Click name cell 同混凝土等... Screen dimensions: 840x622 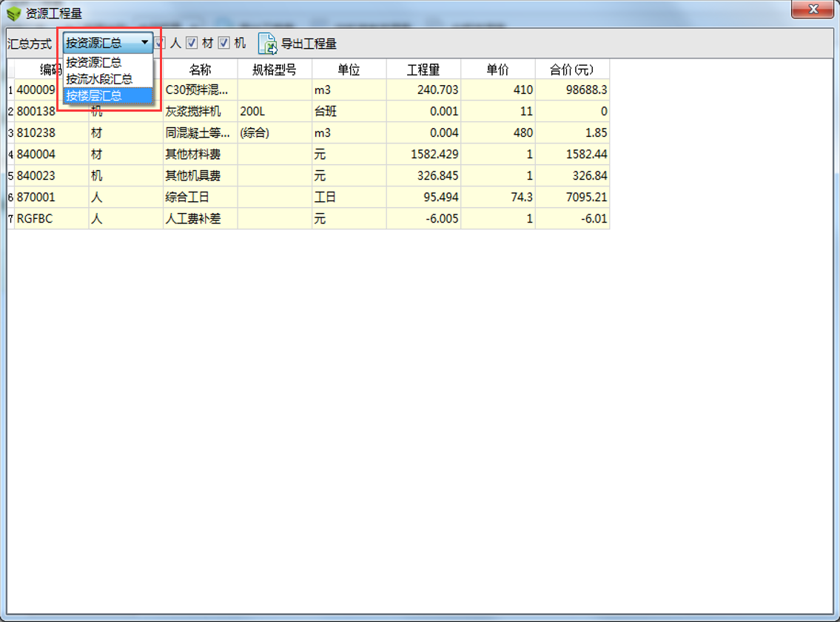tap(201, 132)
